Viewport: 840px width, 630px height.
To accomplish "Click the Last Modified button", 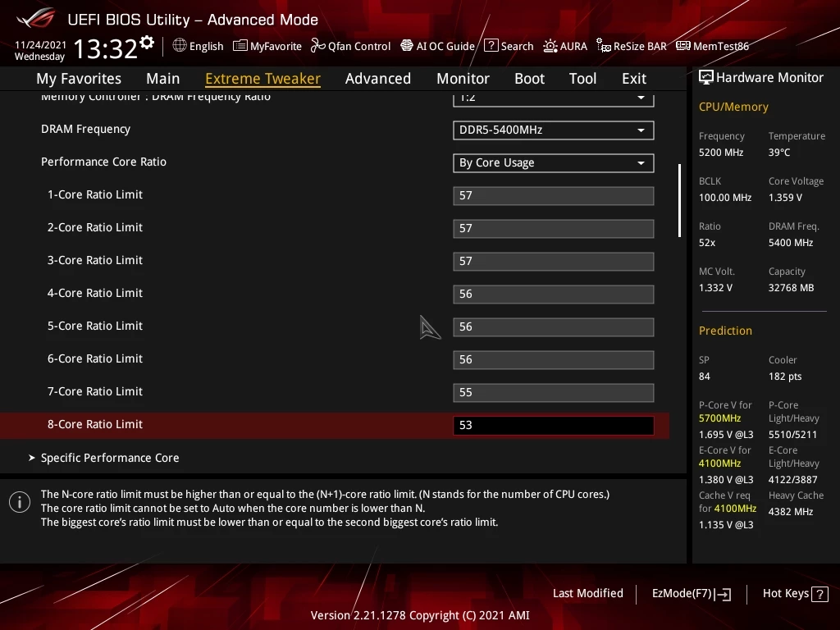I will click(587, 594).
